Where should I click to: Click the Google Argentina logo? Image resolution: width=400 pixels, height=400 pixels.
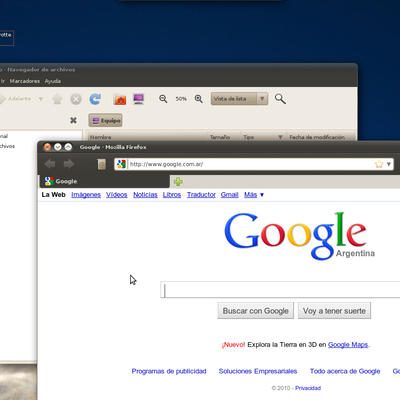pos(299,236)
